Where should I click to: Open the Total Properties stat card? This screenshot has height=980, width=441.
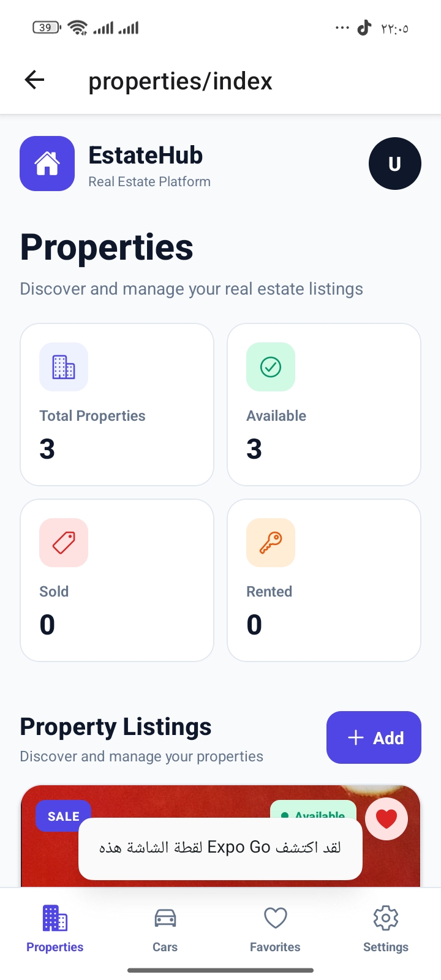click(117, 404)
